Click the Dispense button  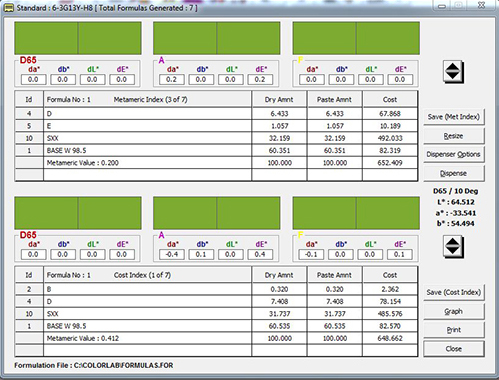[x=454, y=173]
